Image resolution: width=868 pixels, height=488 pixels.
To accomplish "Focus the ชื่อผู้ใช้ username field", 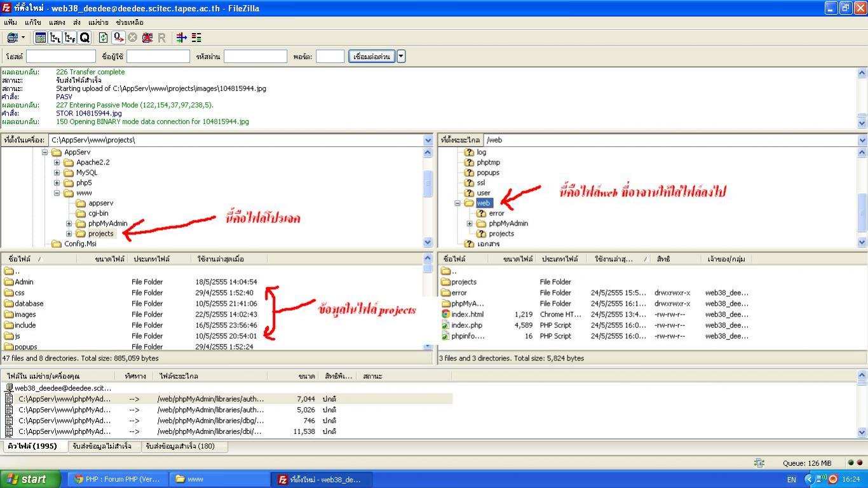I will tap(158, 57).
